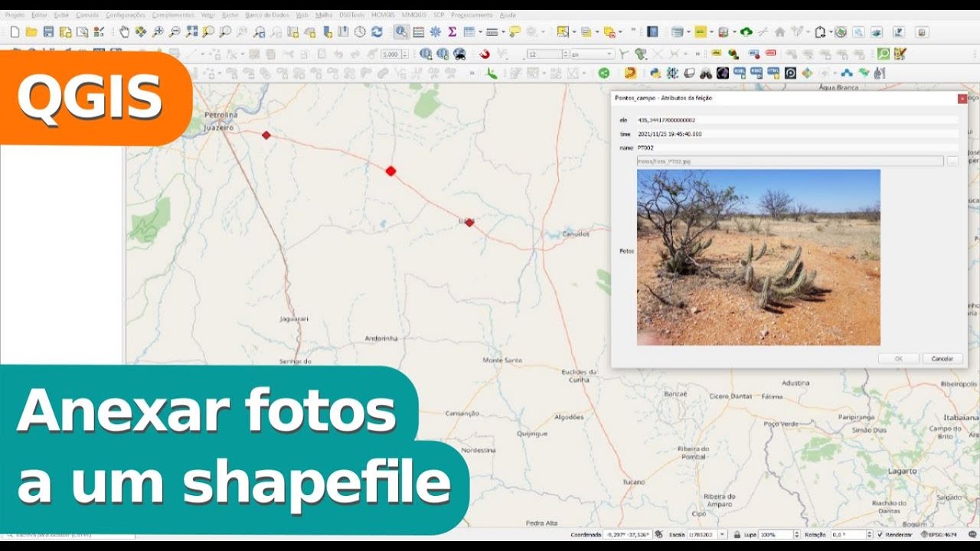Open the Raster menu
980x551 pixels.
(x=230, y=15)
